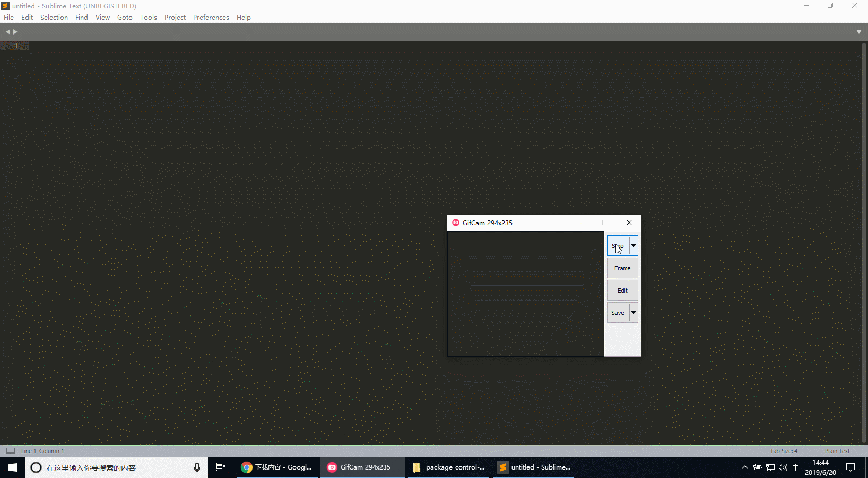Open the Project menu
The width and height of the screenshot is (868, 478).
tap(175, 18)
